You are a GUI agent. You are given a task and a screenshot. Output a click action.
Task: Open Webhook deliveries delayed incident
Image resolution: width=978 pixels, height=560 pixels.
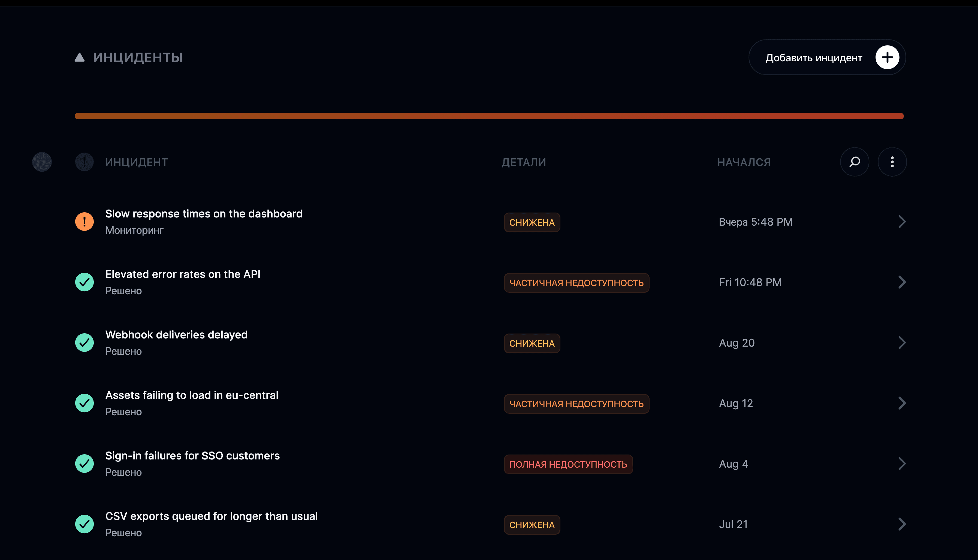click(176, 335)
